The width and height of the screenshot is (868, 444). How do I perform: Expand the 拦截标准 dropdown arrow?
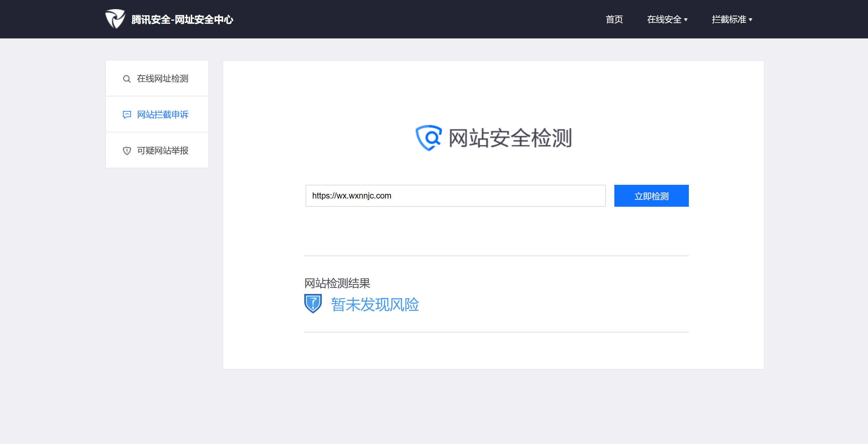(x=750, y=20)
